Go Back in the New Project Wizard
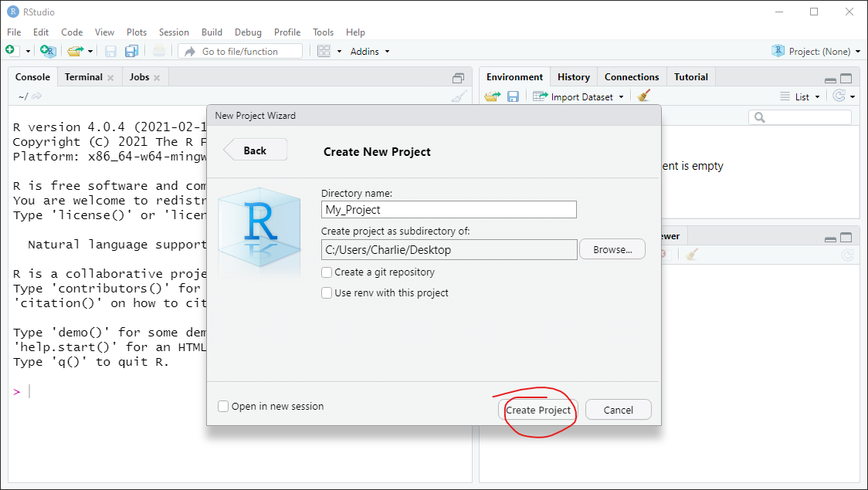 tap(256, 150)
